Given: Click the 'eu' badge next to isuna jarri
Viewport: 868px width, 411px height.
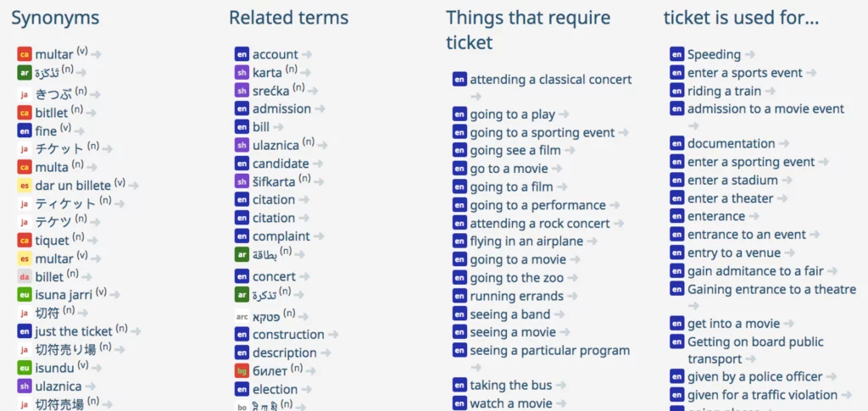Looking at the screenshot, I should (25, 295).
